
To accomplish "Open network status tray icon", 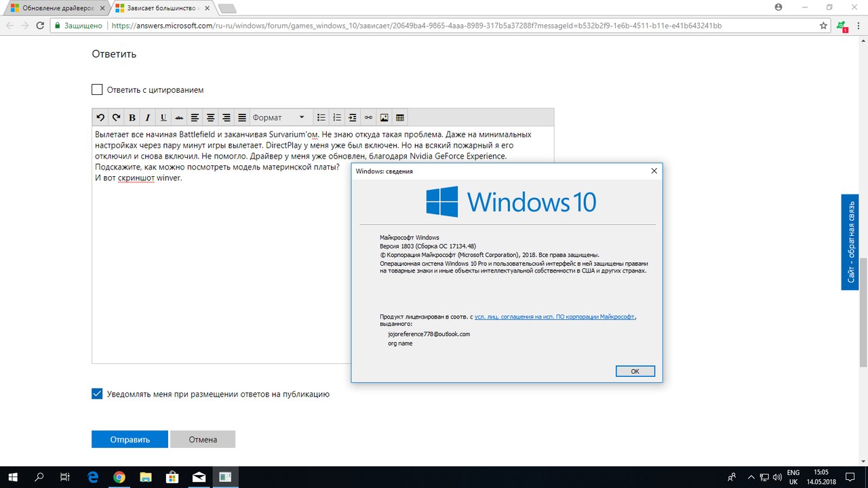I will [x=764, y=477].
